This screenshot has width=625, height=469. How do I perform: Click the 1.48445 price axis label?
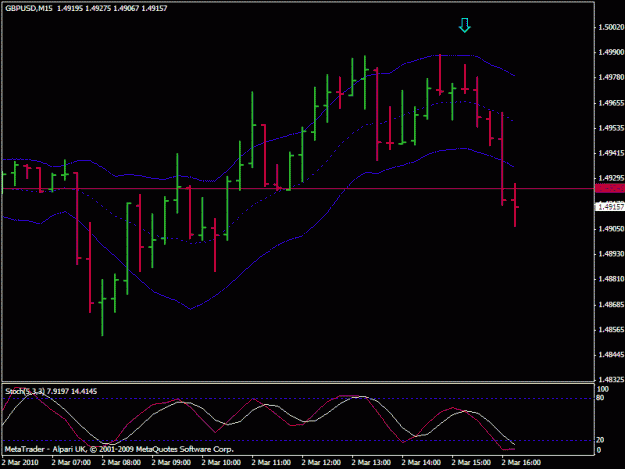pyautogui.click(x=611, y=355)
